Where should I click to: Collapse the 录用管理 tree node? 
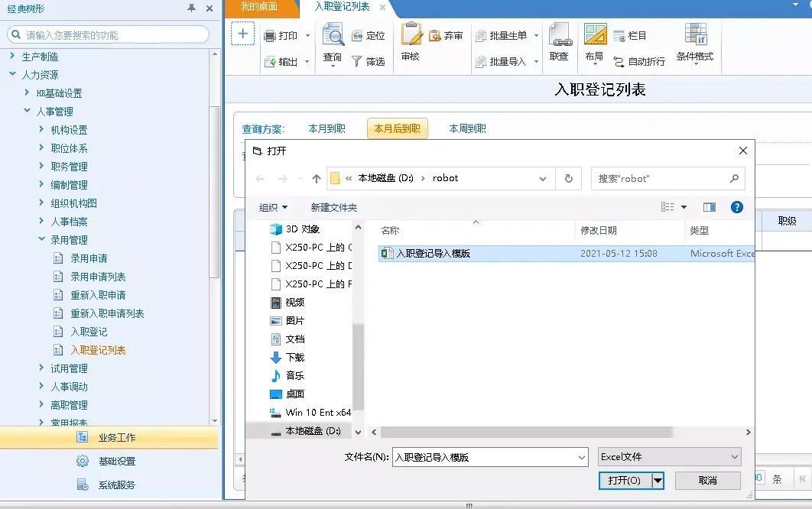pos(41,239)
